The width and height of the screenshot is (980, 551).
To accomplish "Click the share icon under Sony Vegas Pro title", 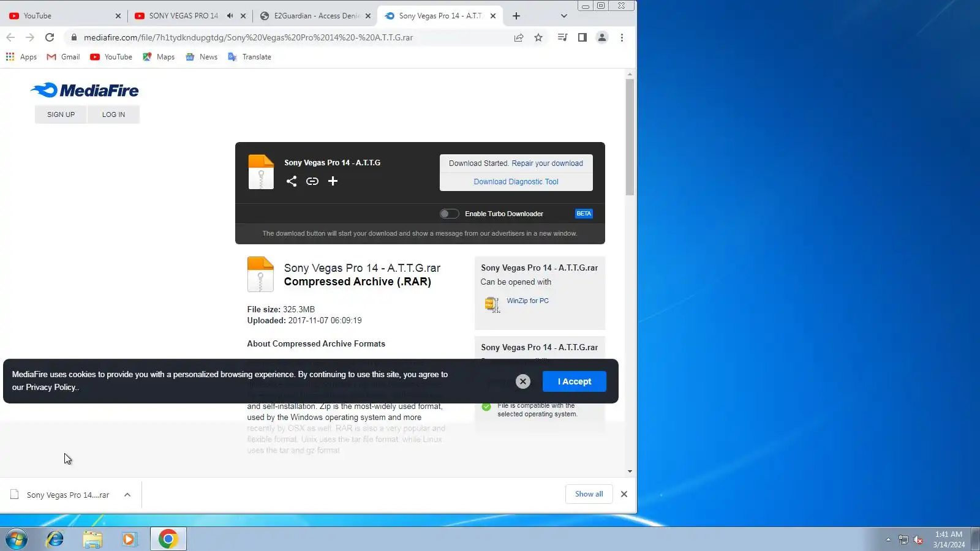I will [x=292, y=181].
